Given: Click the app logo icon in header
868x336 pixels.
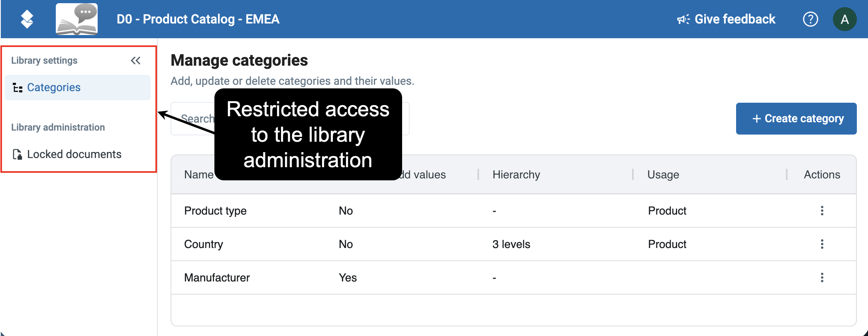Looking at the screenshot, I should tap(27, 19).
